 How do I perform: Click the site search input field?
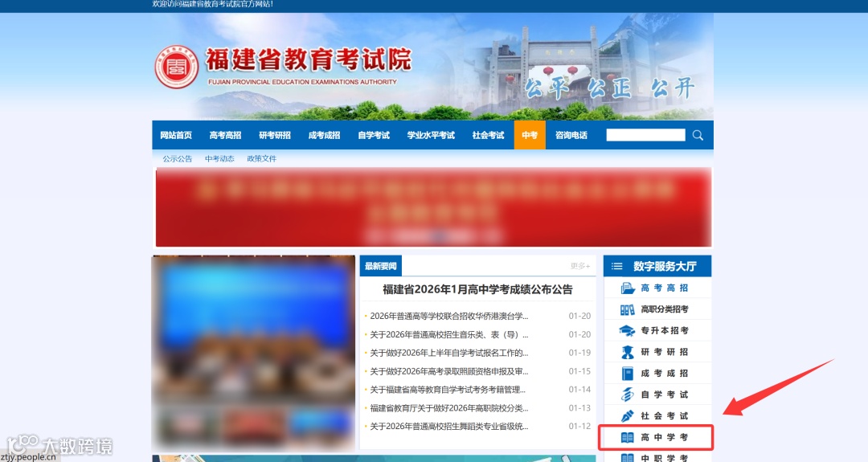click(645, 135)
